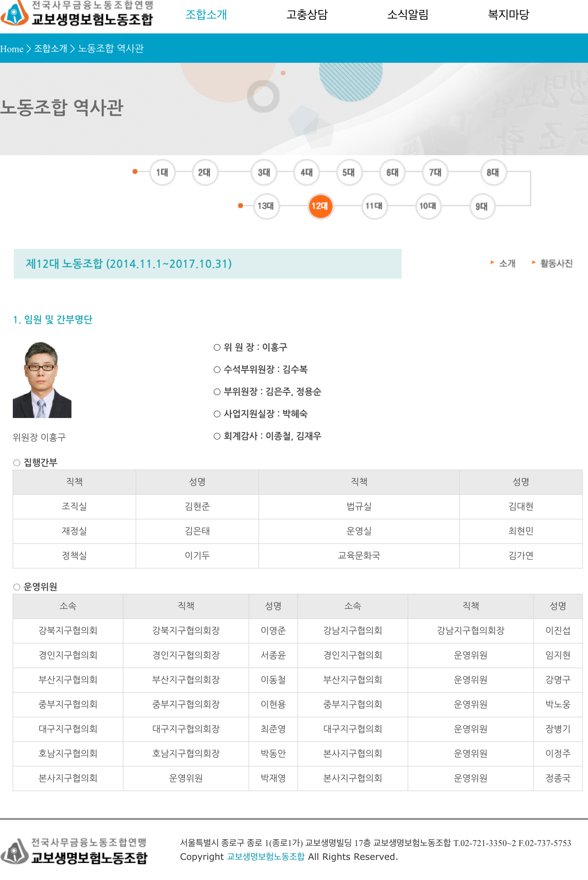Select the 11대 timeline circle

[374, 206]
